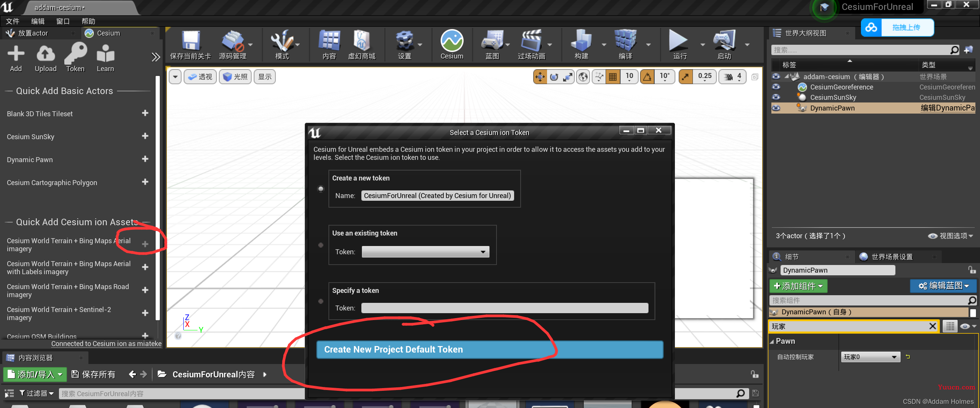This screenshot has height=408, width=980.
Task: Hide DynamicPawn with its eye icon
Action: [776, 108]
